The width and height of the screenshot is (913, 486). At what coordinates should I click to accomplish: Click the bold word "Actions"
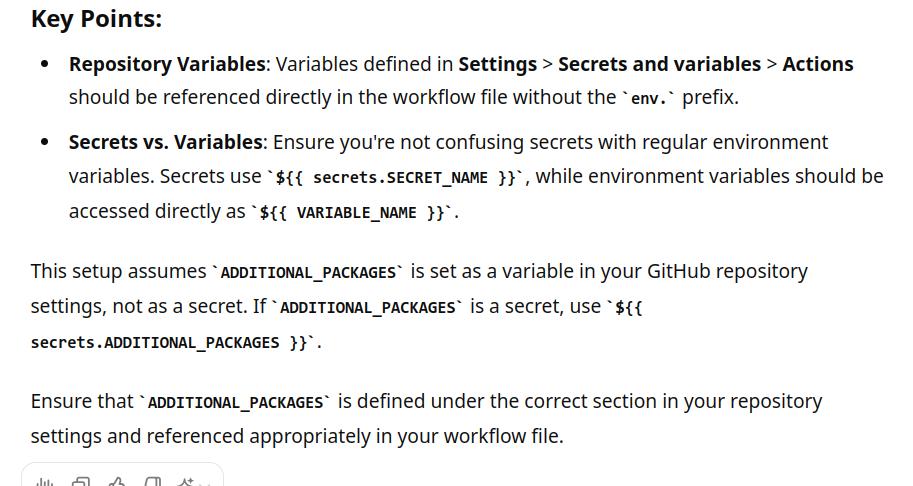(817, 64)
